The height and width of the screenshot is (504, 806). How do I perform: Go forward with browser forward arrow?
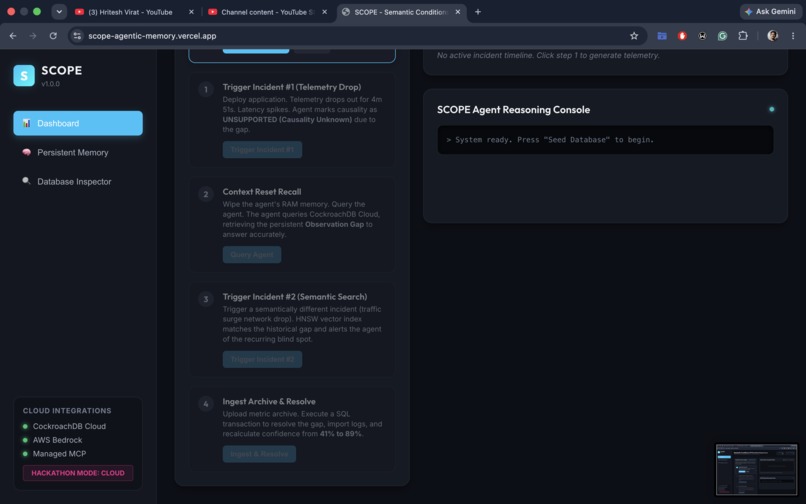(x=33, y=36)
